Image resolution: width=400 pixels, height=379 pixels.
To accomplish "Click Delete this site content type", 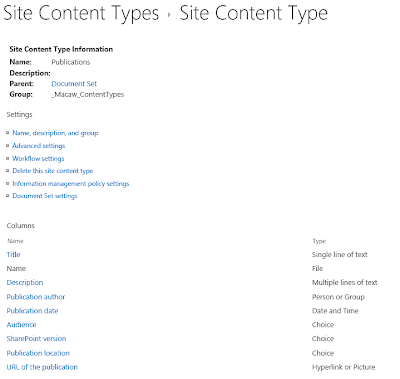I will (x=53, y=171).
